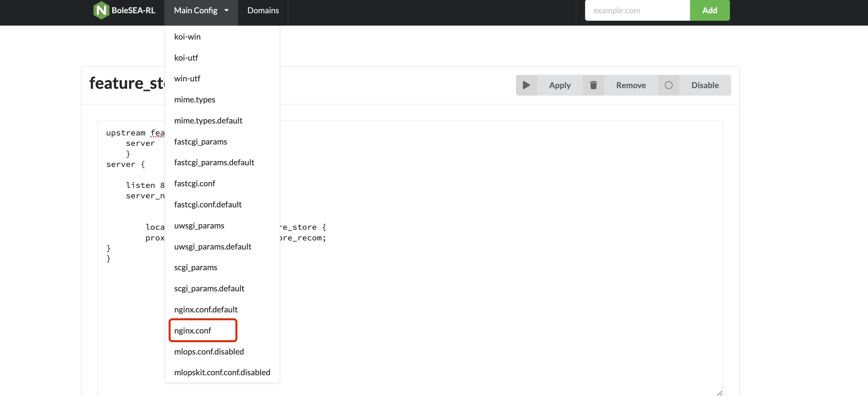Collapse the Main Config dropdown arrow

coord(227,10)
